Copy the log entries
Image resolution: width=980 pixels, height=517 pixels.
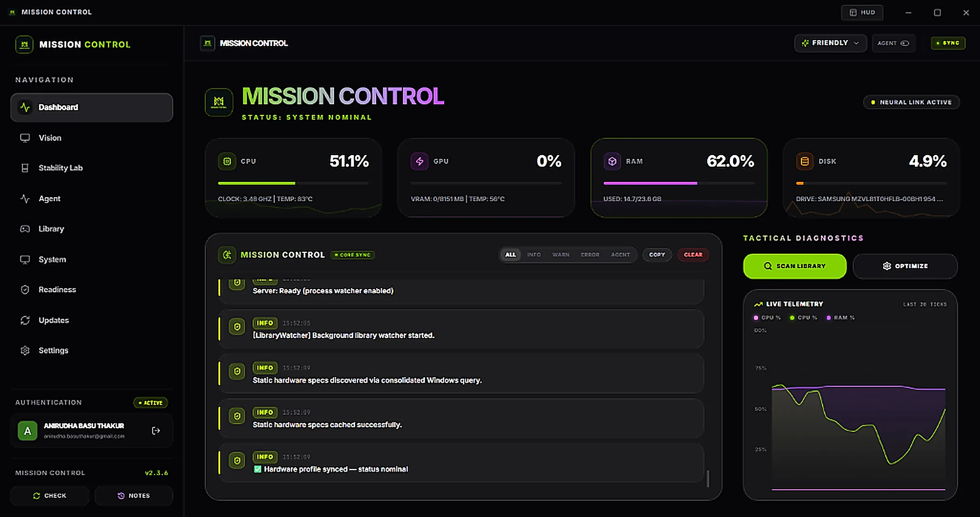tap(657, 255)
